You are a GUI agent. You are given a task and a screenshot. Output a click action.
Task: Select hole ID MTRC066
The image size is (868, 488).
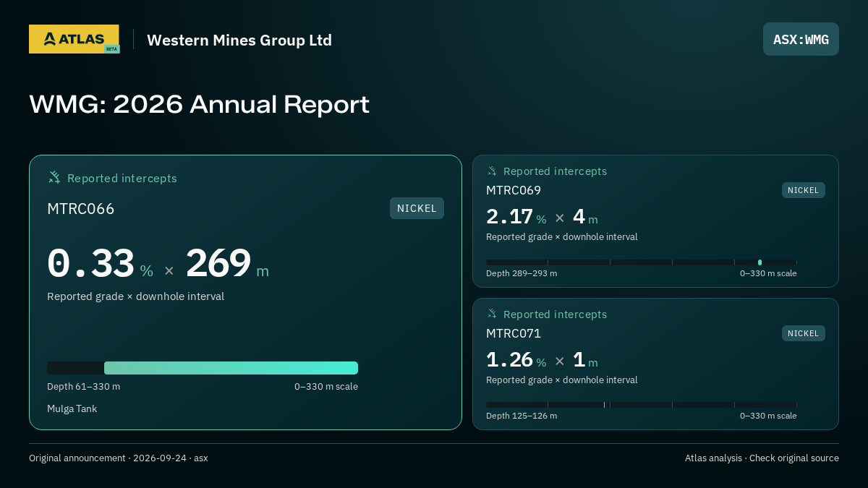(81, 209)
